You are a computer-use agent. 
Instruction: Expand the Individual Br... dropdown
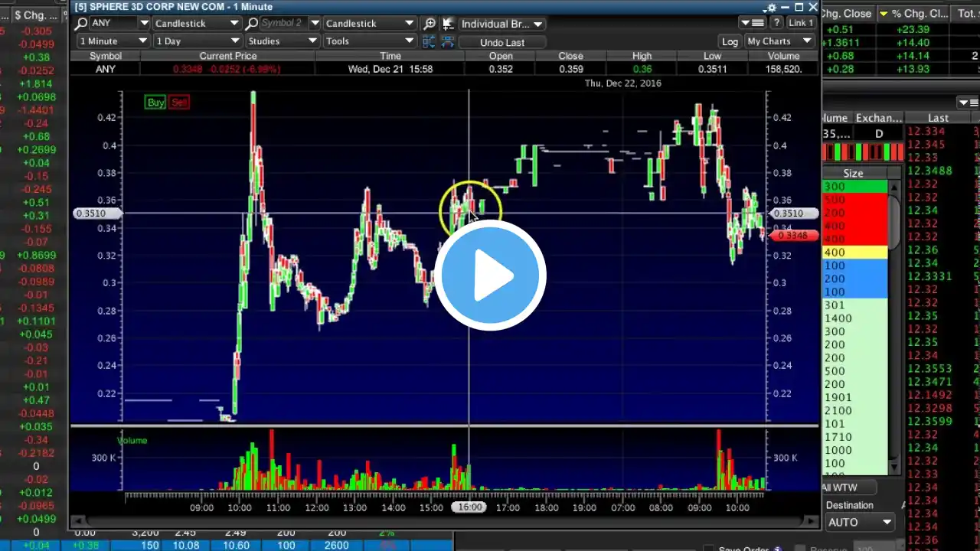tap(537, 24)
